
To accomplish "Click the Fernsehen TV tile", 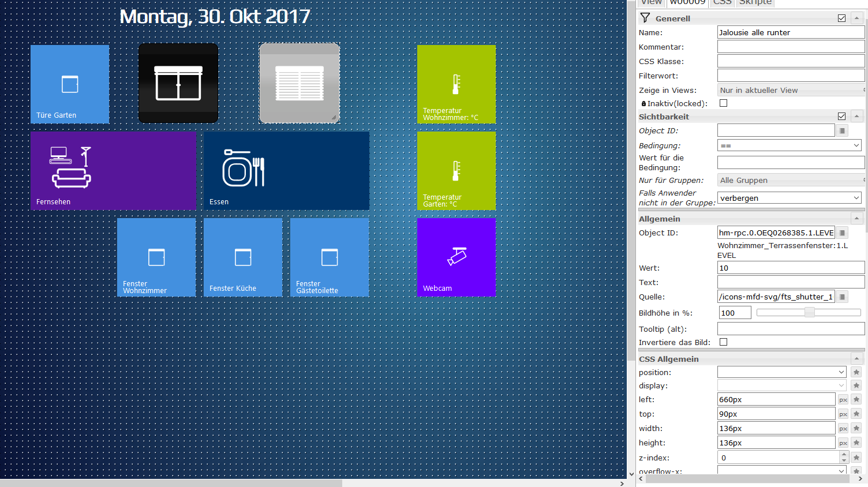I will point(113,171).
